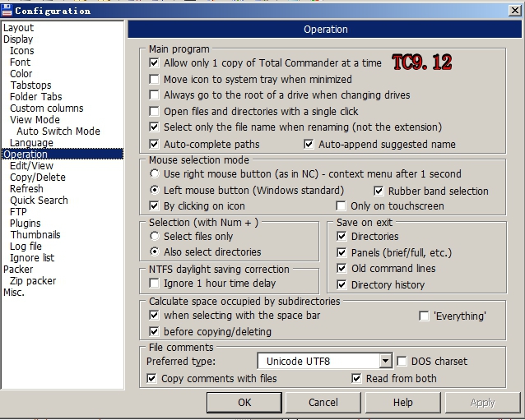Enable Move icon to system tray when minimized
This screenshot has height=420, width=525.
coord(154,79)
